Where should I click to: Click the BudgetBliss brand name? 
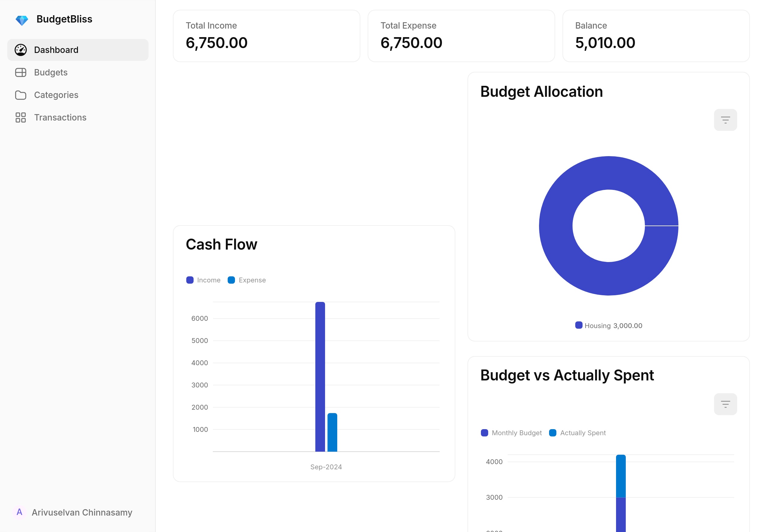tap(64, 19)
